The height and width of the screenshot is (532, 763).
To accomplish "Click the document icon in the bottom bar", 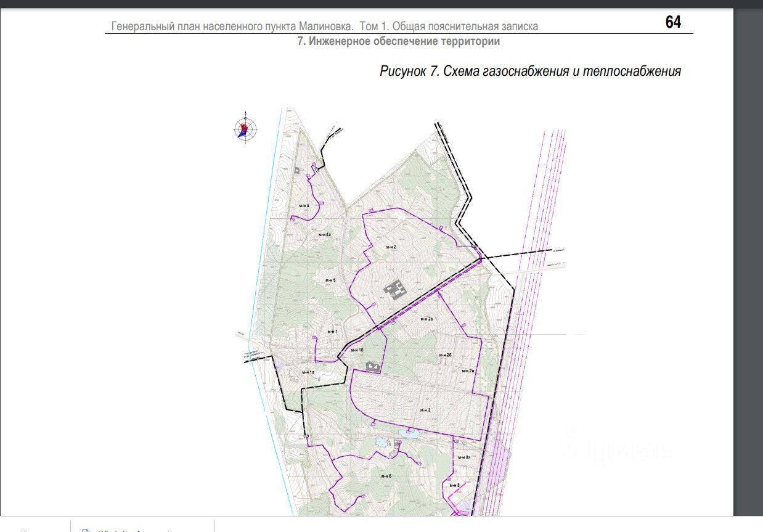I will [x=87, y=530].
